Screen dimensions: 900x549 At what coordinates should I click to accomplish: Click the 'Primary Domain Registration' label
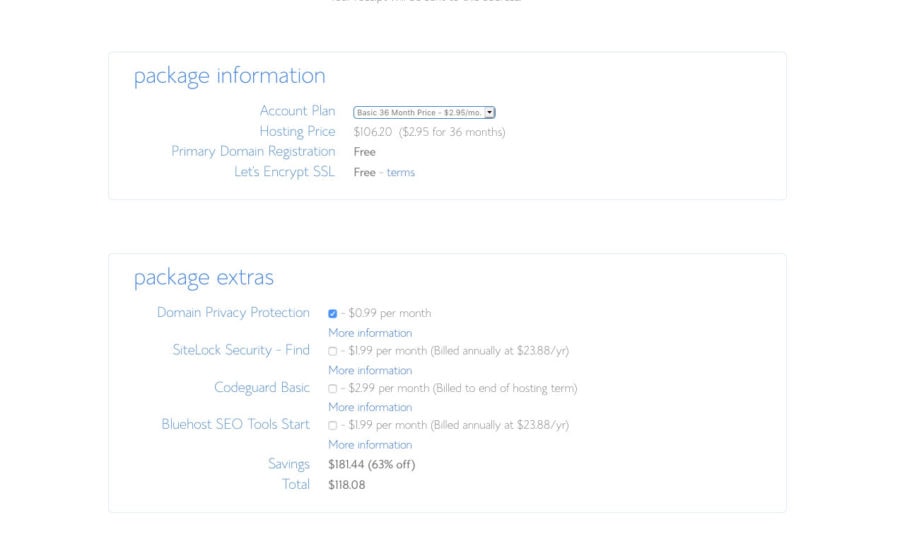253,152
